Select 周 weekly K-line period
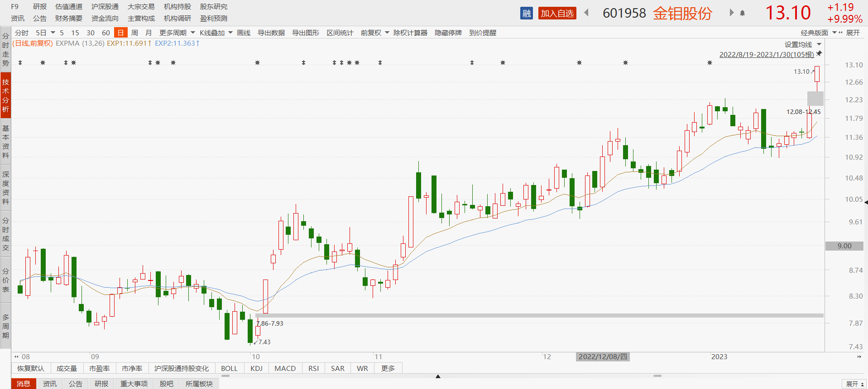The height and width of the screenshot is (389, 868). tap(134, 33)
